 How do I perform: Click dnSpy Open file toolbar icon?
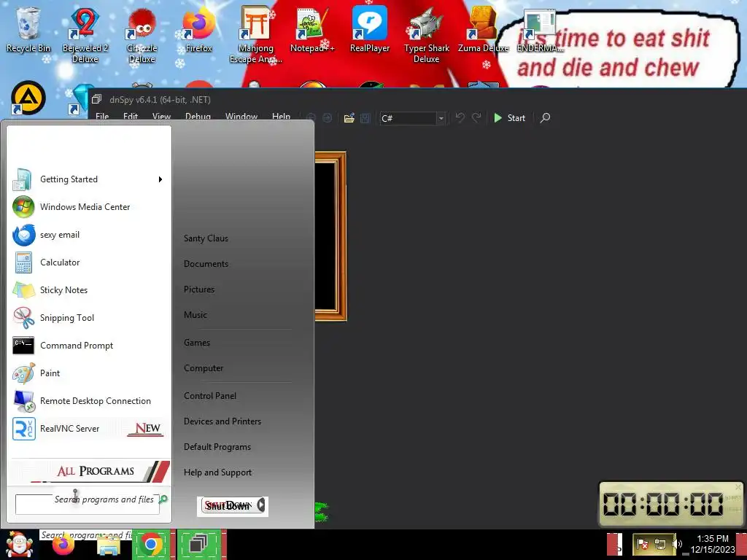pos(349,118)
